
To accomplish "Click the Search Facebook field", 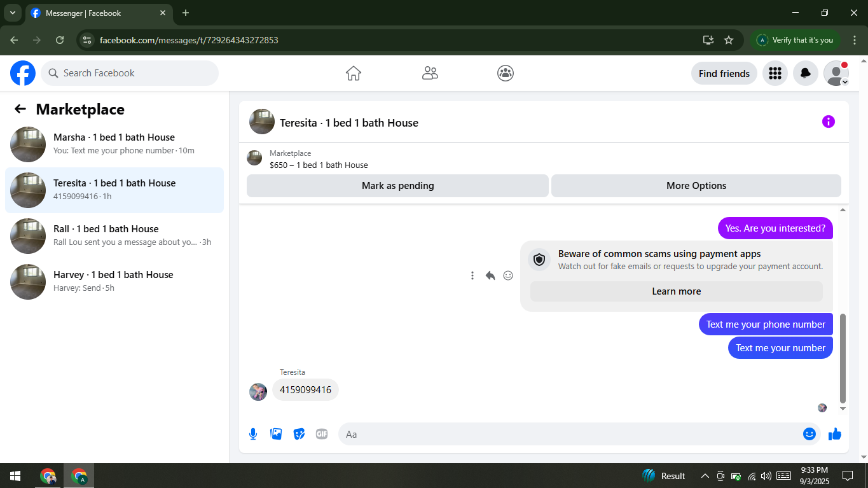I will [x=130, y=73].
